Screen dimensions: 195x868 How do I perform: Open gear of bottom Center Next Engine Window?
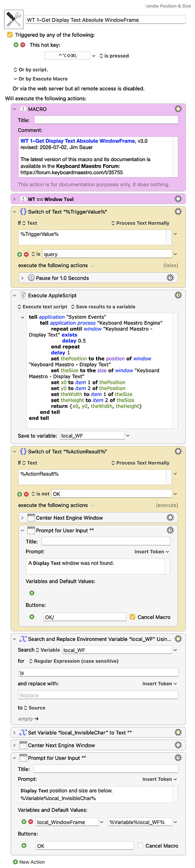tap(178, 745)
